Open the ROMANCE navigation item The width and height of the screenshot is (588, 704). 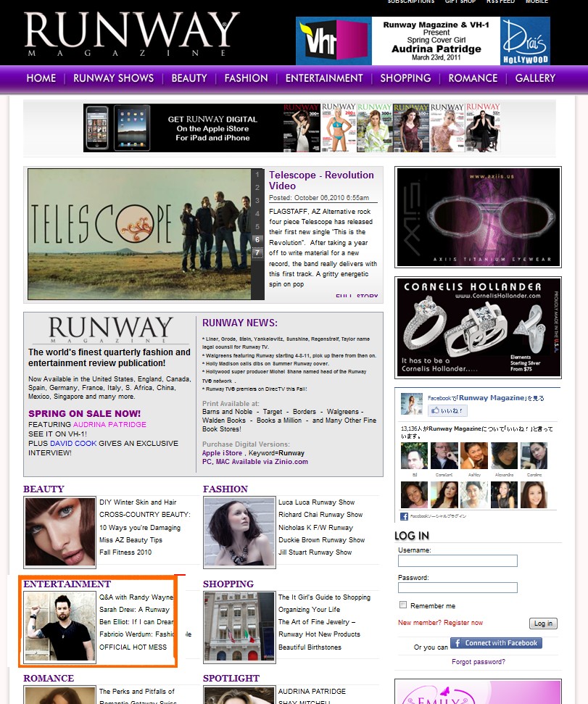click(473, 78)
